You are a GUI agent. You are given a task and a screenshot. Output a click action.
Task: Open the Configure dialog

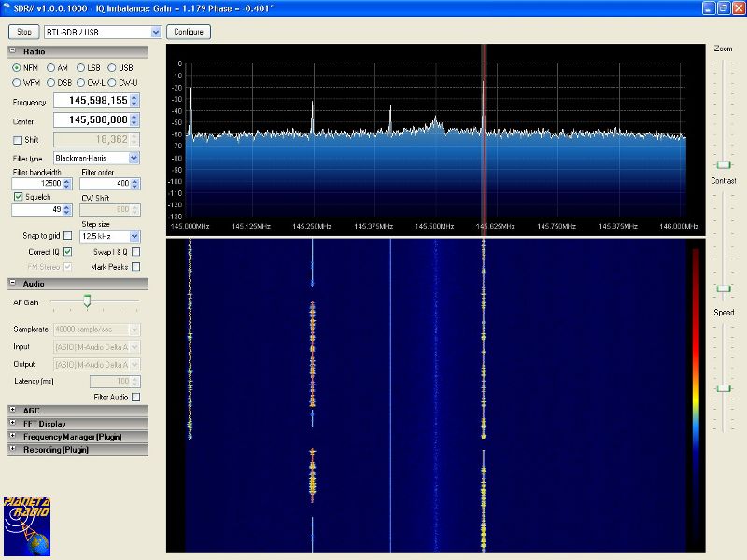[189, 32]
